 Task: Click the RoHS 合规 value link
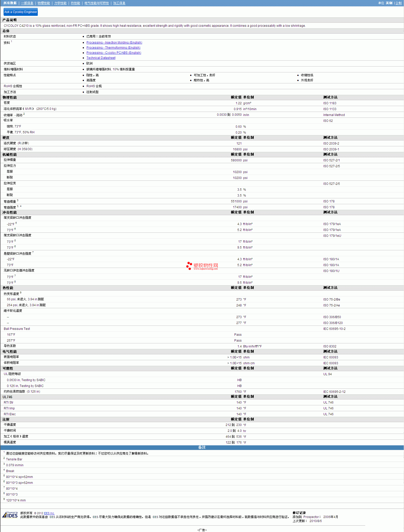click(x=94, y=86)
